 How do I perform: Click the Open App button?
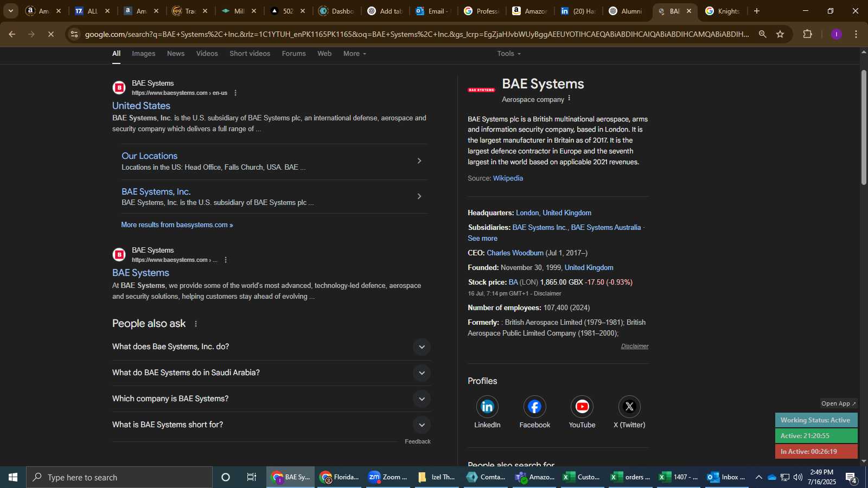click(839, 404)
